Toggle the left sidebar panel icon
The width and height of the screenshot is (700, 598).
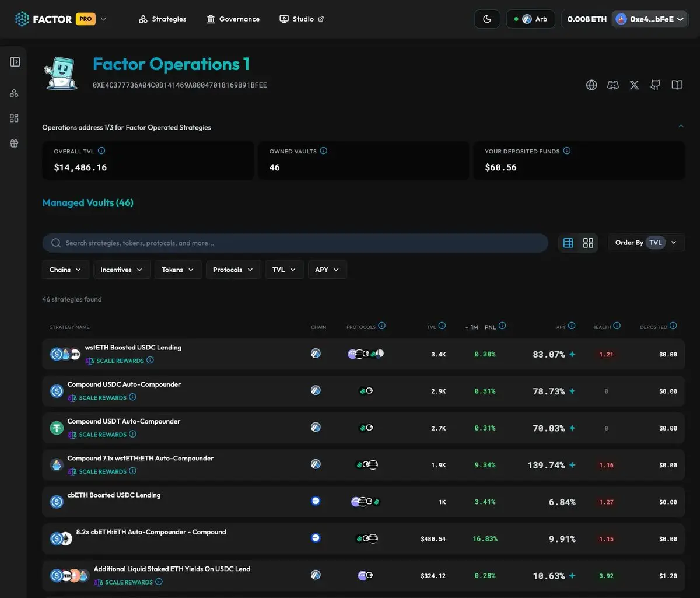[15, 62]
